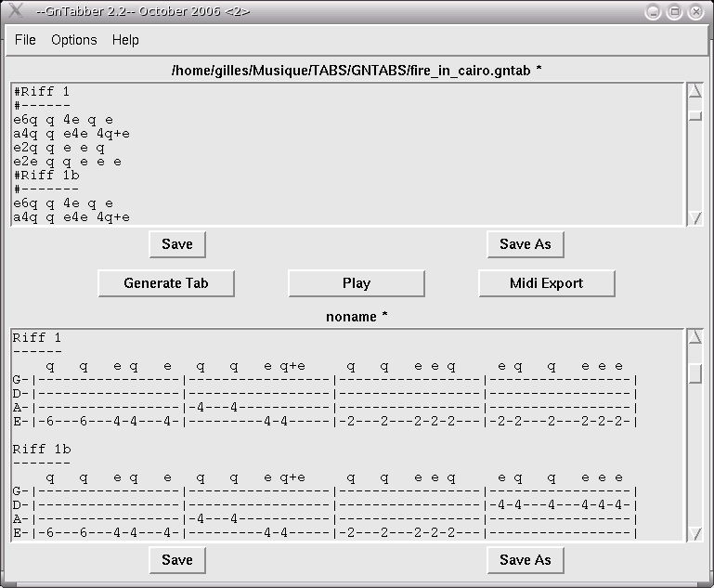Click the Midi Export button
The height and width of the screenshot is (588, 714).
pyautogui.click(x=547, y=283)
